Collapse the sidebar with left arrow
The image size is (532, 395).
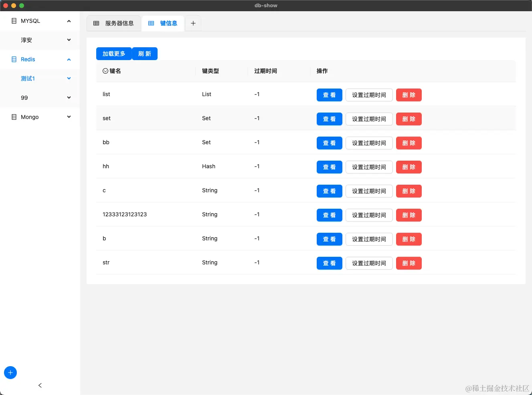[x=40, y=385]
